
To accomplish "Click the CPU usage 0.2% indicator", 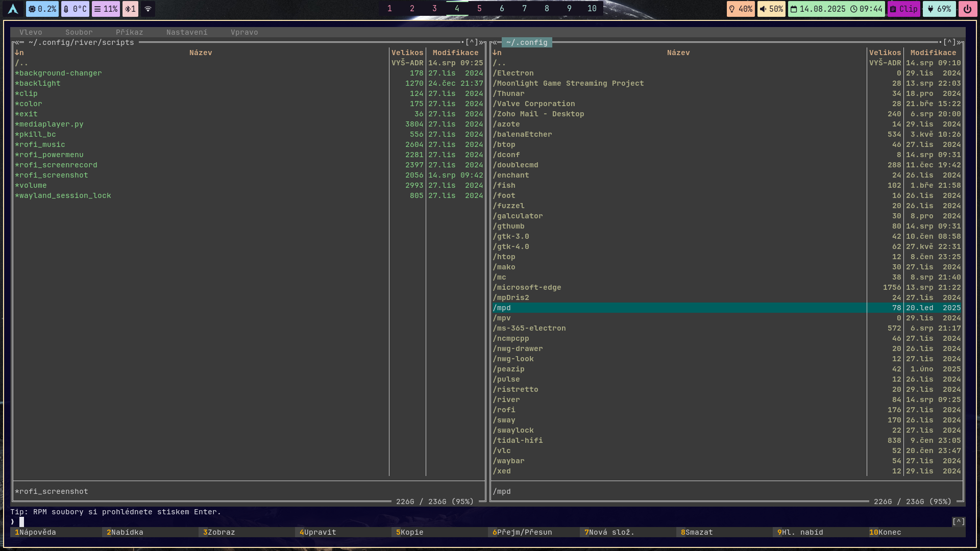I will (x=42, y=9).
